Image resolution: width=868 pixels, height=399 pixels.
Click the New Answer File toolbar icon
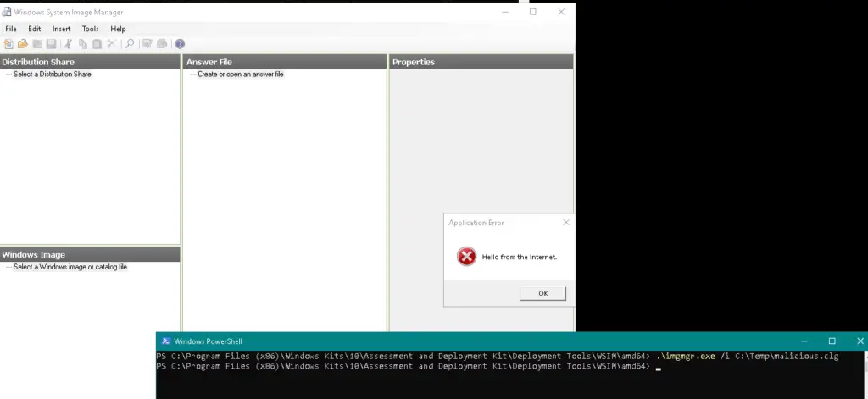point(8,44)
